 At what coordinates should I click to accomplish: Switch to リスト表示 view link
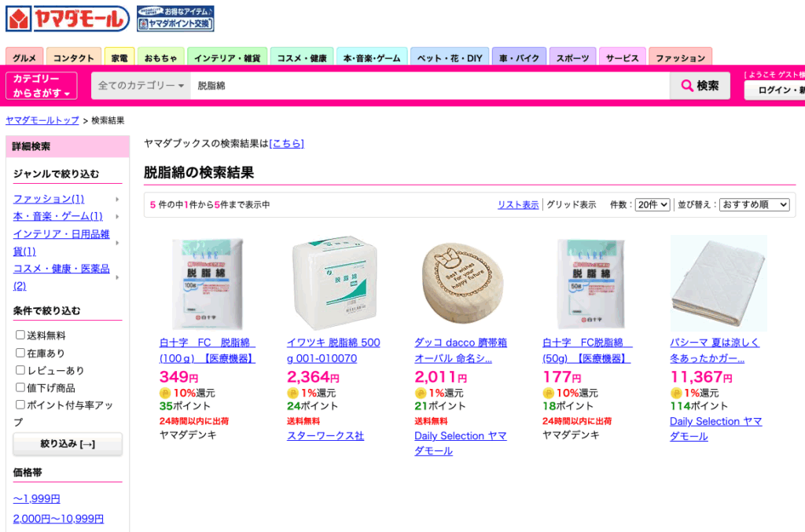(518, 204)
